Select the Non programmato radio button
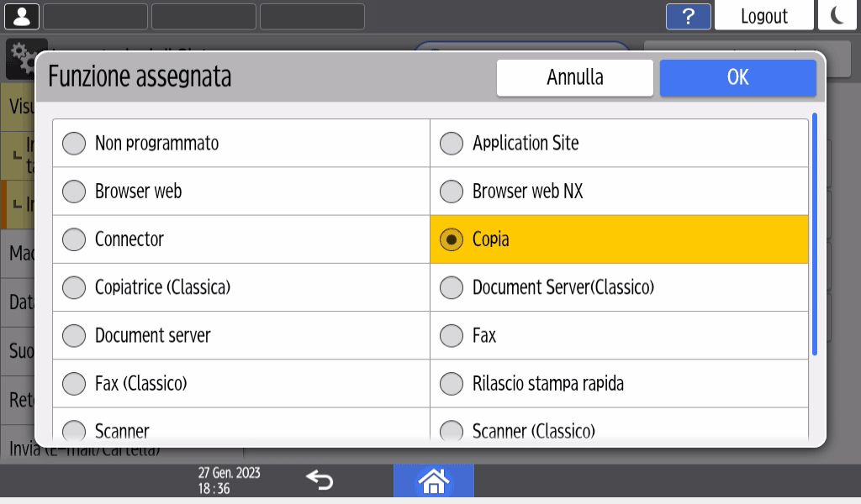Image resolution: width=861 pixels, height=504 pixels. [75, 144]
